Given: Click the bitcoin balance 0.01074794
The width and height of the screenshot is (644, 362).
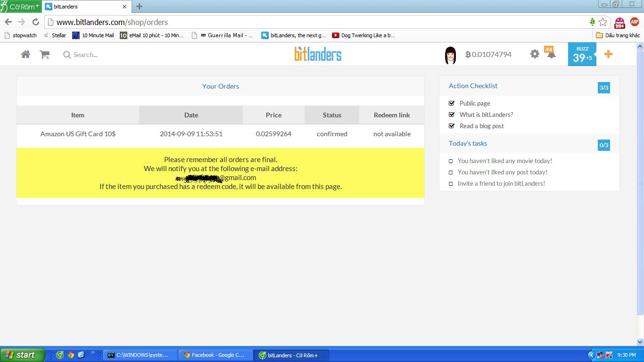Looking at the screenshot, I should click(x=488, y=54).
